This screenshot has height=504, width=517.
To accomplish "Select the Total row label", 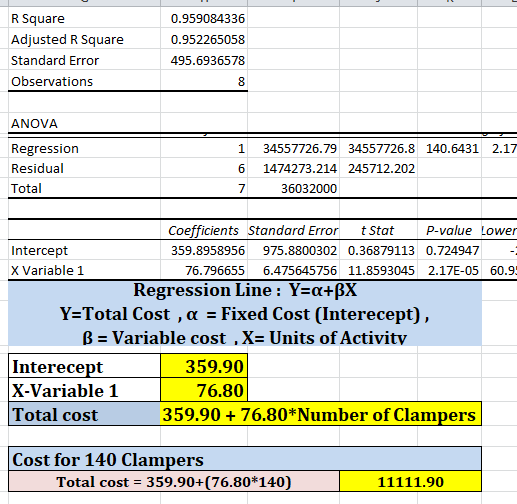I will tap(26, 189).
